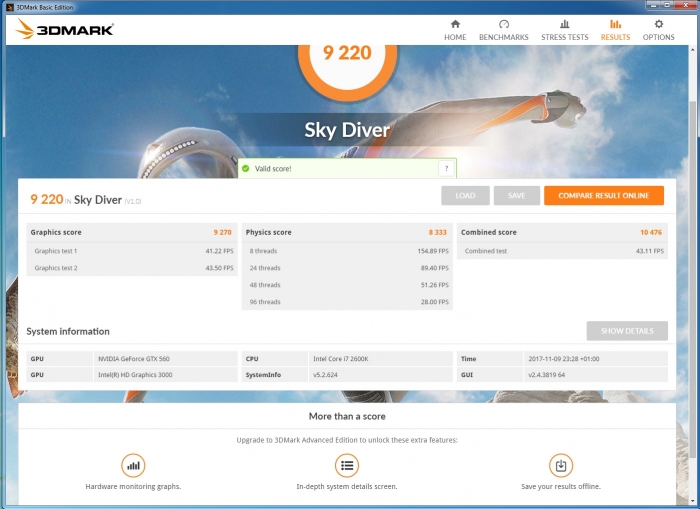The image size is (700, 509).
Task: Click the LOAD button
Action: pos(465,196)
